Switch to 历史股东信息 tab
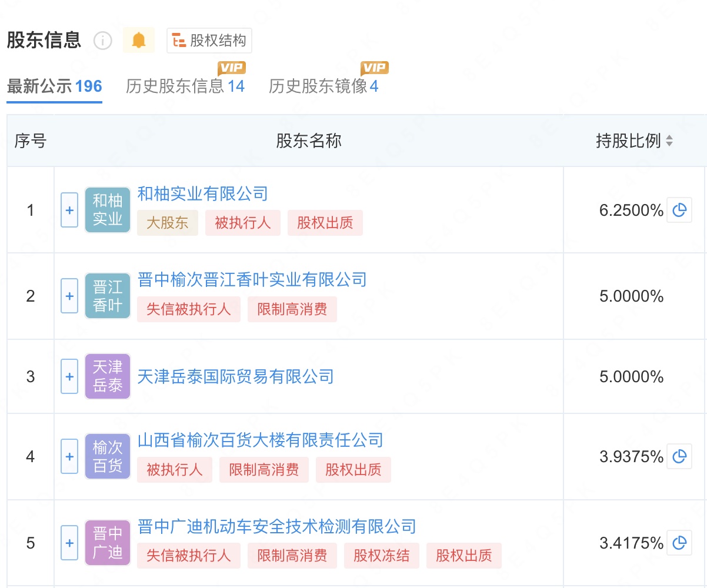The image size is (707, 588). 185,86
